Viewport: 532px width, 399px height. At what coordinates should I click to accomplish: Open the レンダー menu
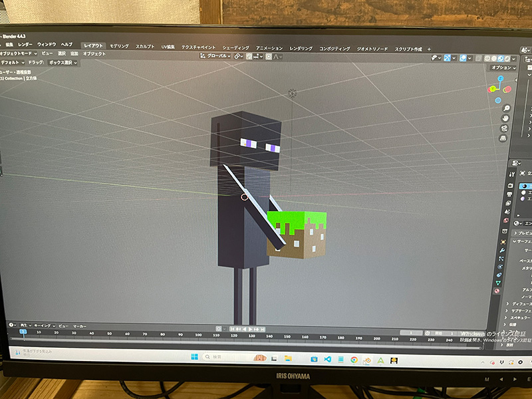25,44
